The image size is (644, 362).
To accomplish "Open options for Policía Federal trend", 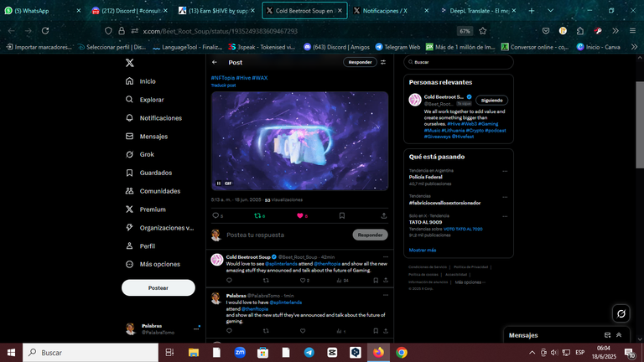I will click(x=505, y=171).
